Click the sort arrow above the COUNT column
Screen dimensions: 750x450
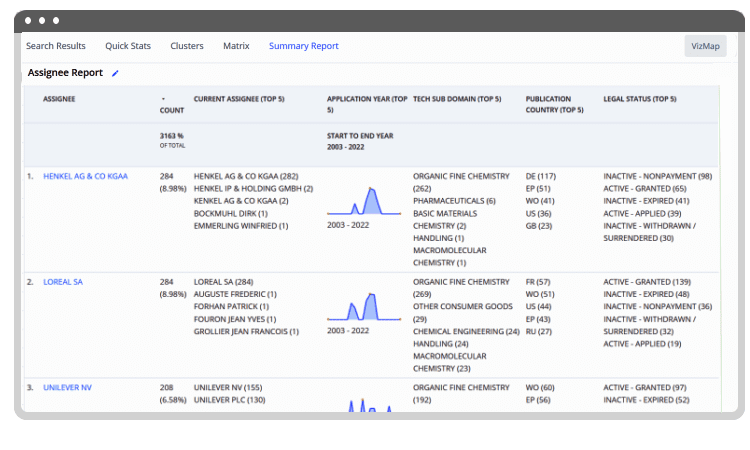pos(163,99)
